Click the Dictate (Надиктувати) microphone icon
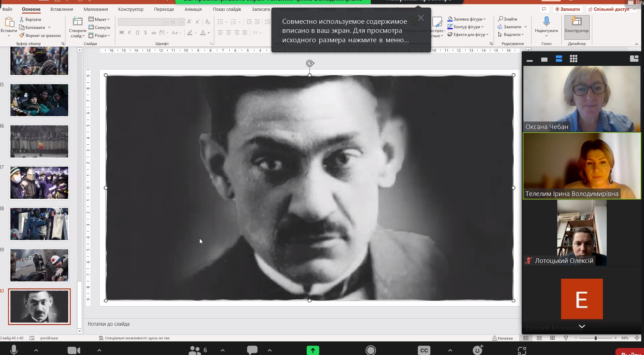Screen dimensions: 644x355 click(546, 22)
